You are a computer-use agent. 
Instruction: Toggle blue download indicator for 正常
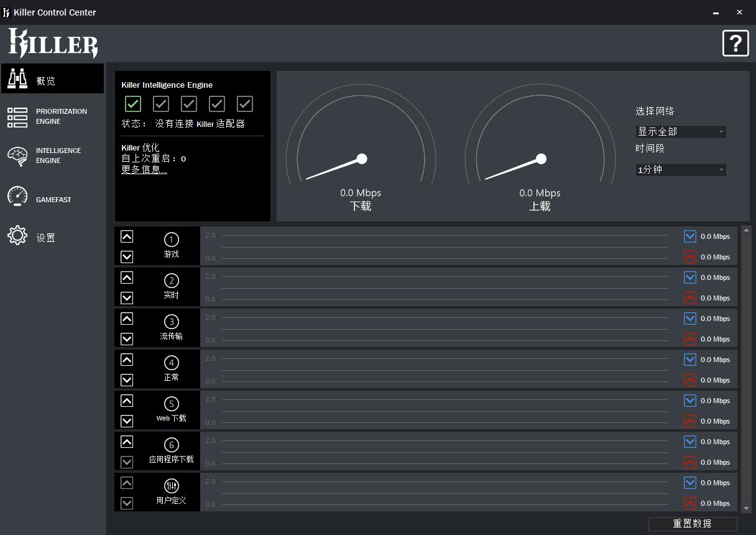pos(690,360)
